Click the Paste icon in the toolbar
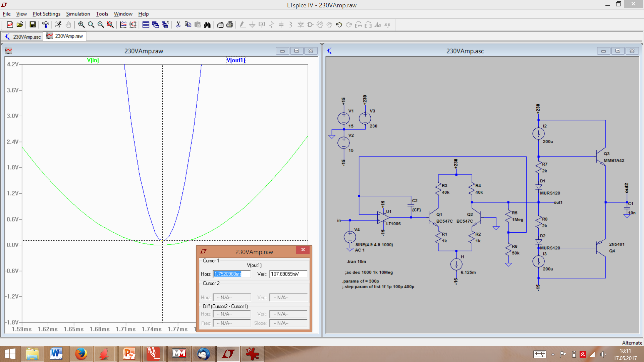This screenshot has height=362, width=644. click(x=198, y=24)
